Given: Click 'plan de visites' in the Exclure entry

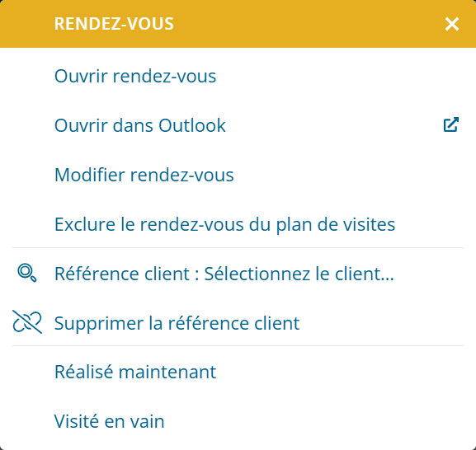Looking at the screenshot, I should (x=336, y=225).
